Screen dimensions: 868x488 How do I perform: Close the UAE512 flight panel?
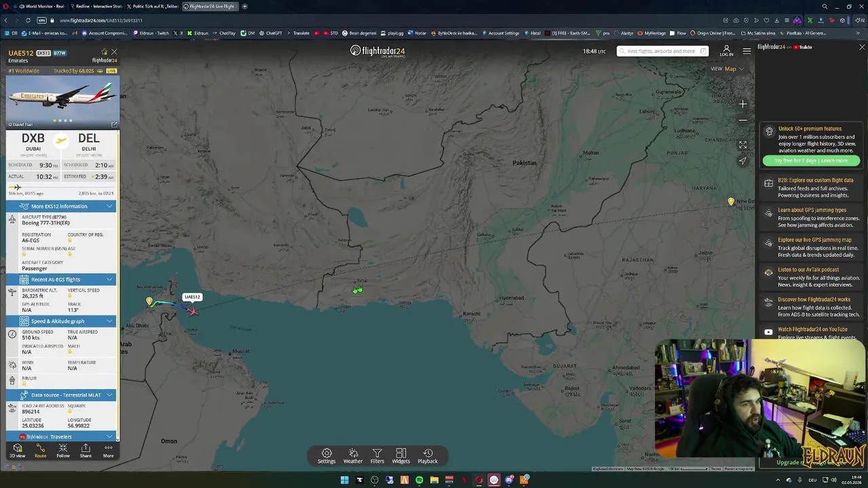click(114, 52)
